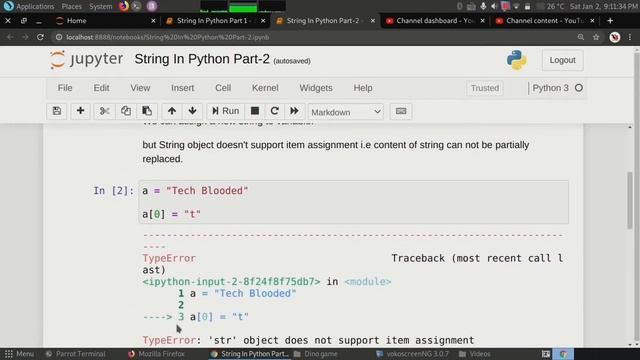Click the Logout button
The image size is (640, 360).
point(562,60)
